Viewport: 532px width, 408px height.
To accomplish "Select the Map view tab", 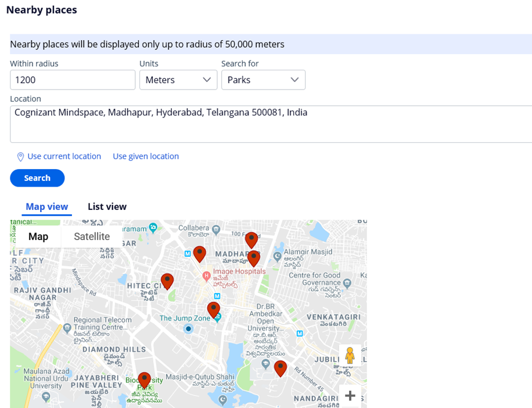I will (47, 207).
